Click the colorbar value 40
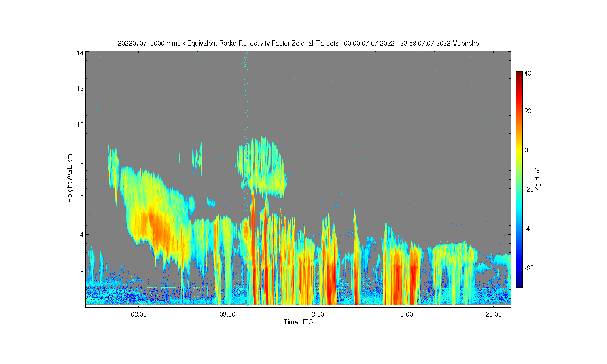Screen dimensions: 607x364 [528, 74]
